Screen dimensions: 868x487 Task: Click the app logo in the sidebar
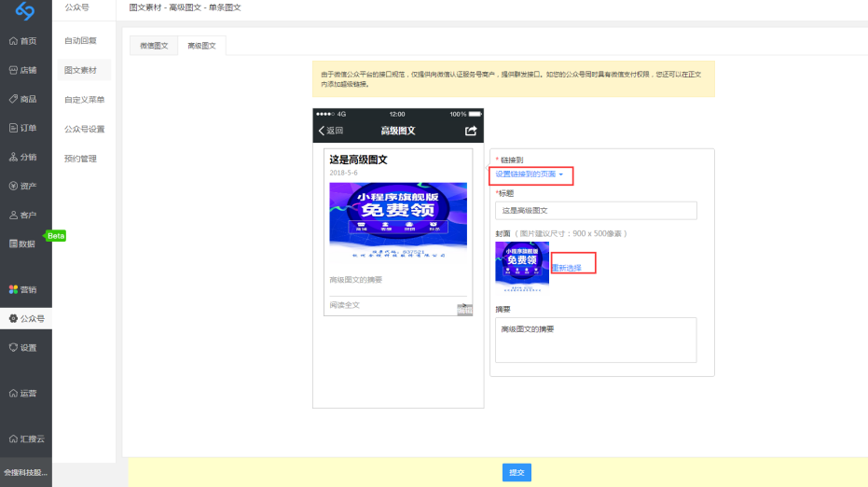click(25, 10)
